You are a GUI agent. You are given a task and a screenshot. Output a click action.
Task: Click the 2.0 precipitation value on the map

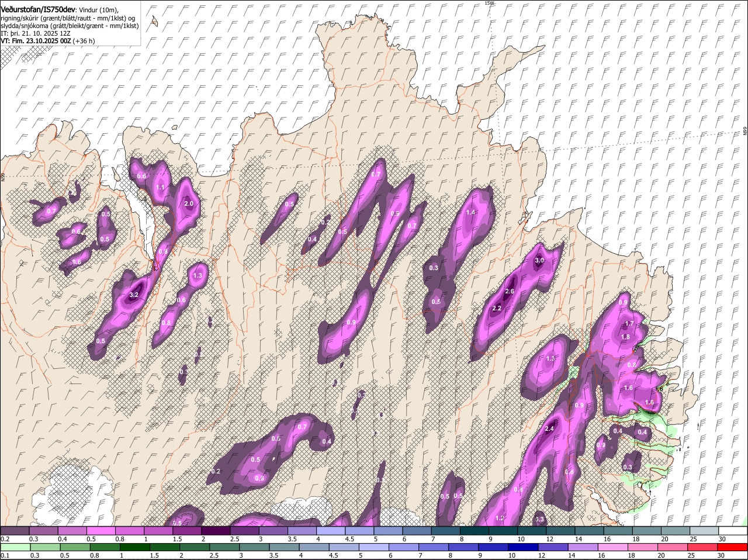coord(189,203)
